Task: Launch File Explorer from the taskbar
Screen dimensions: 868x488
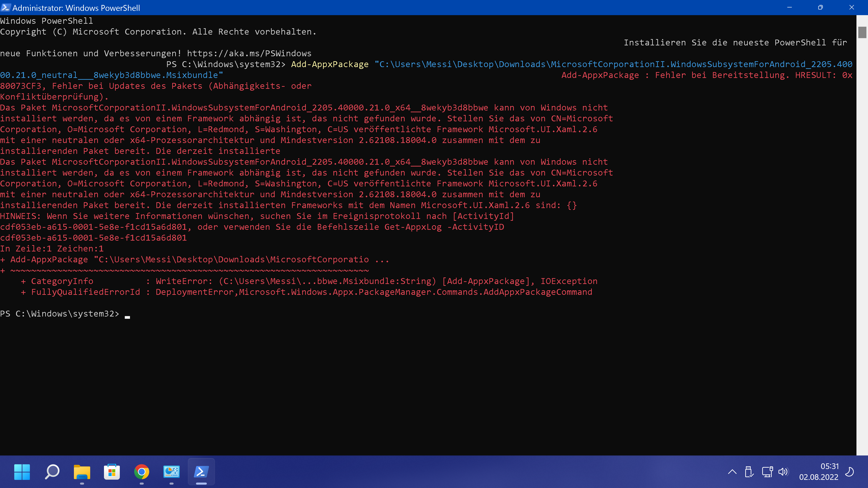Action: coord(82,472)
